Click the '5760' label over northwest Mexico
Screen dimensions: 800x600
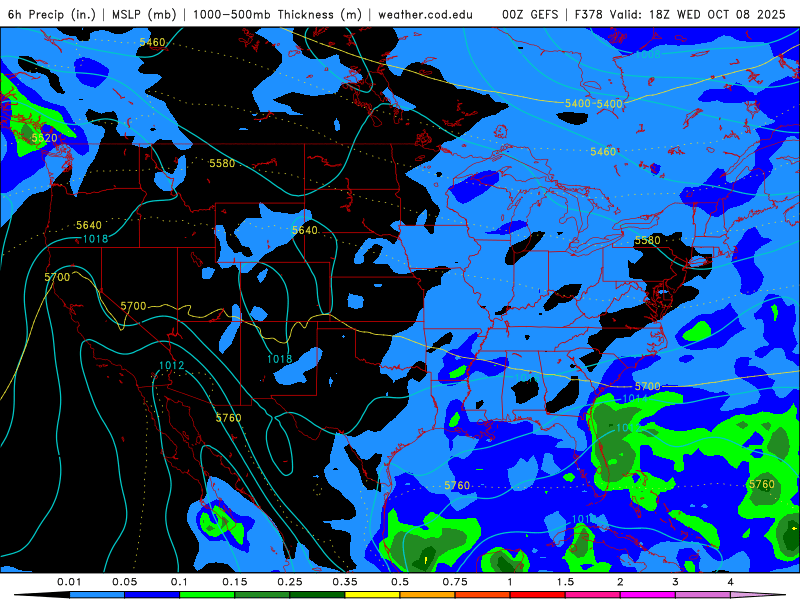229,418
